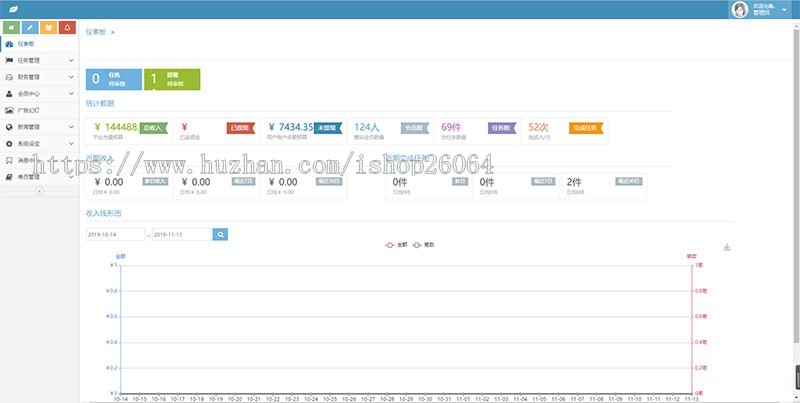Click the red bell shortcut button
The height and width of the screenshot is (403, 800).
click(x=67, y=28)
